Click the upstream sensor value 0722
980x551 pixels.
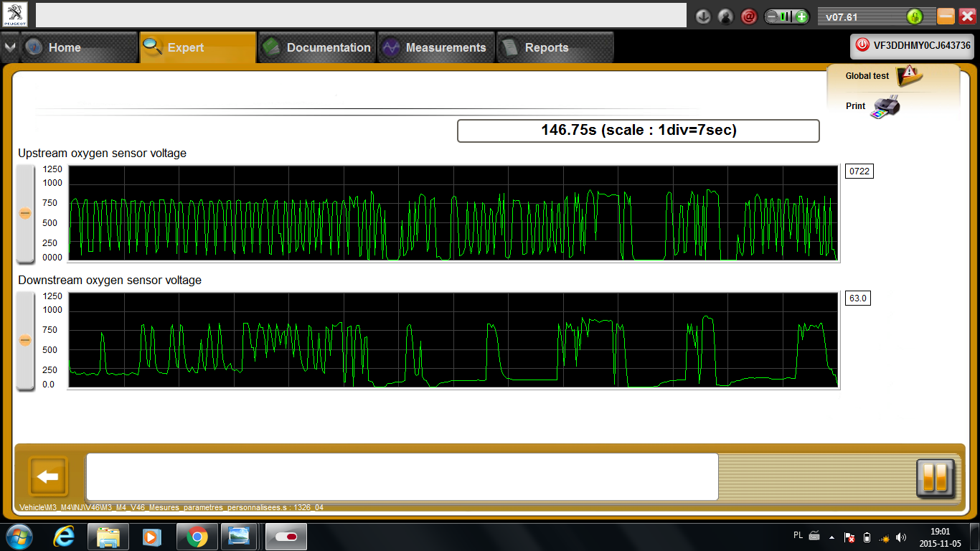coord(859,171)
